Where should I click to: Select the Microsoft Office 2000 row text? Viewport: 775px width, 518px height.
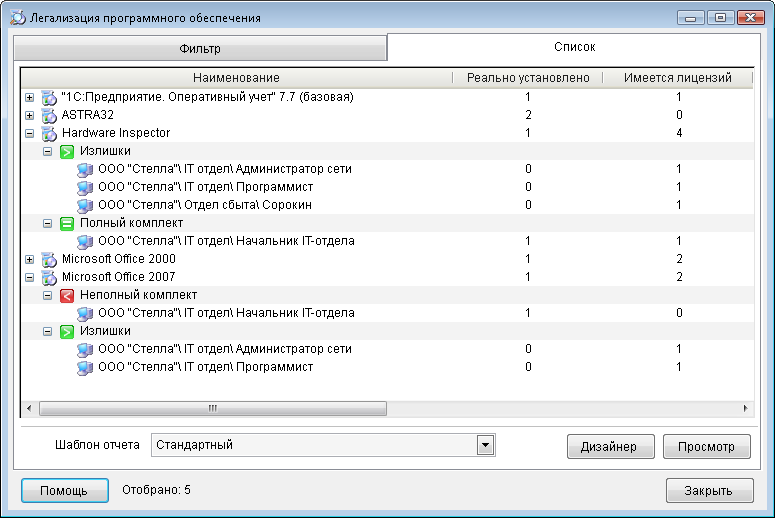point(119,259)
